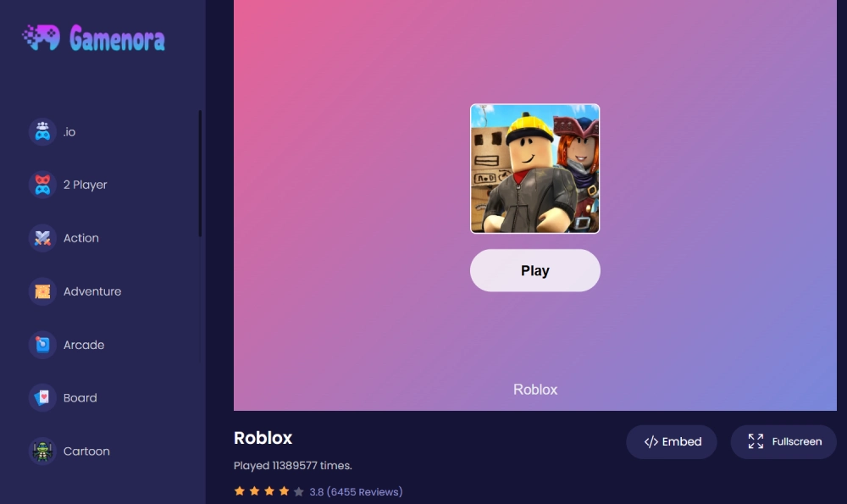Image resolution: width=847 pixels, height=504 pixels.
Task: Open the Adventure menu label
Action: click(x=92, y=291)
